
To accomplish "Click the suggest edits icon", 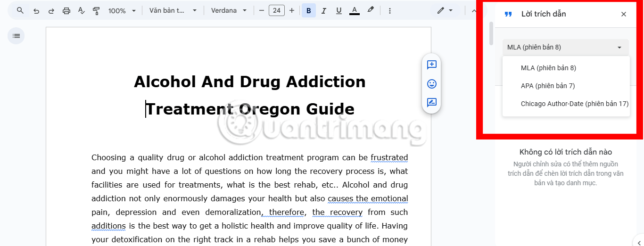I will coord(431,103).
